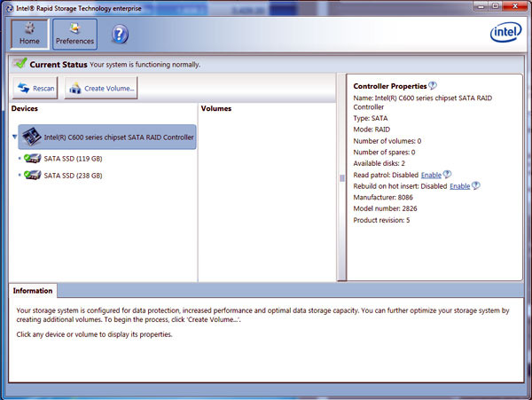The height and width of the screenshot is (400, 532).
Task: Click the 'Number of volumes: 0' text
Action: [387, 141]
